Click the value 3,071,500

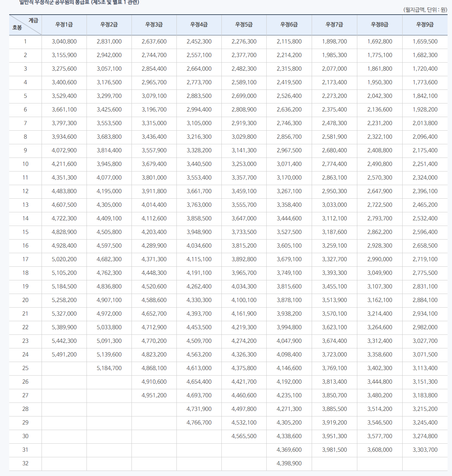tap(425, 355)
